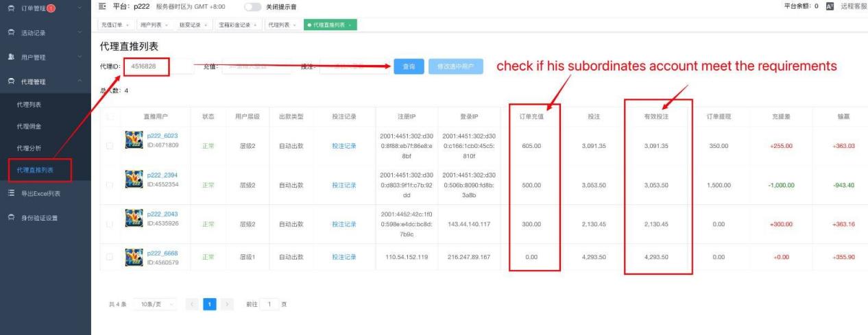Open 远程客服 link in header
The width and height of the screenshot is (868, 335).
point(854,6)
